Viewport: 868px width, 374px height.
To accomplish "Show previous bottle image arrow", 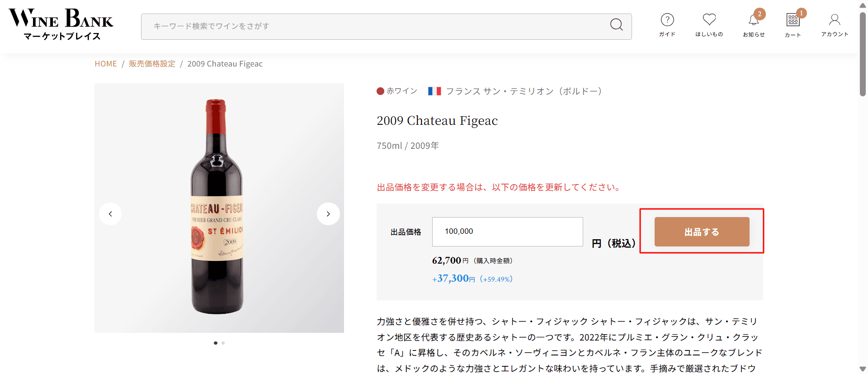I will pos(110,214).
